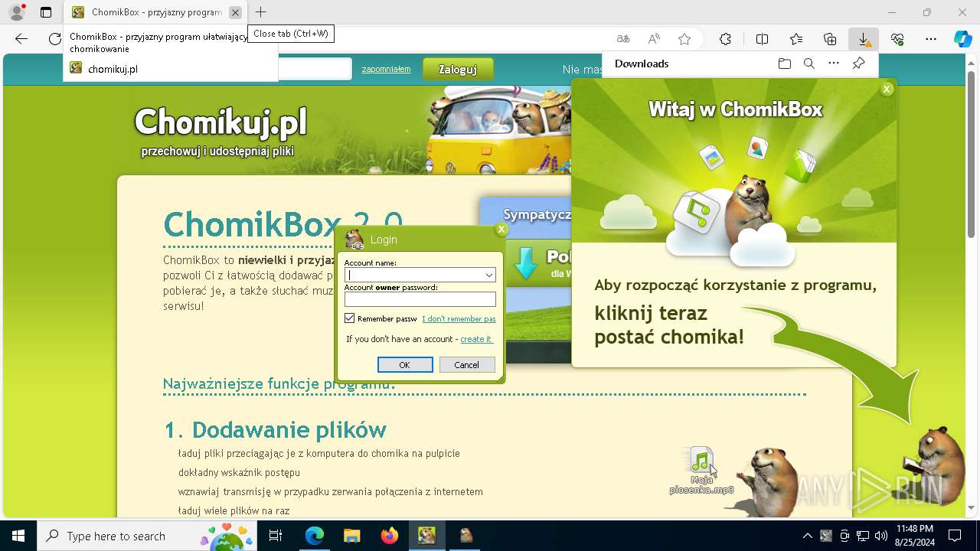
Task: Open the second hamster taskbar app
Action: tap(466, 536)
